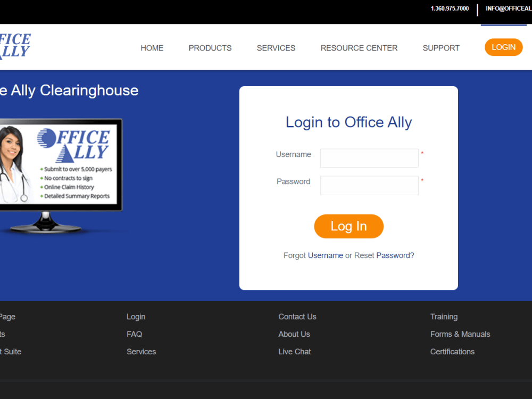The image size is (532, 399).
Task: Open the HOME navigation item
Action: pos(152,48)
